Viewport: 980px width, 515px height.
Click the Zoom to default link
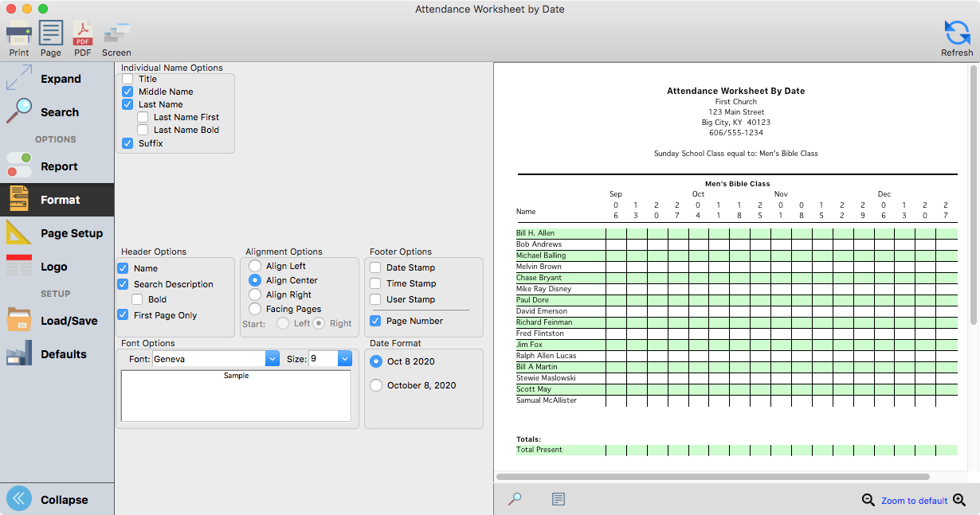pyautogui.click(x=914, y=501)
